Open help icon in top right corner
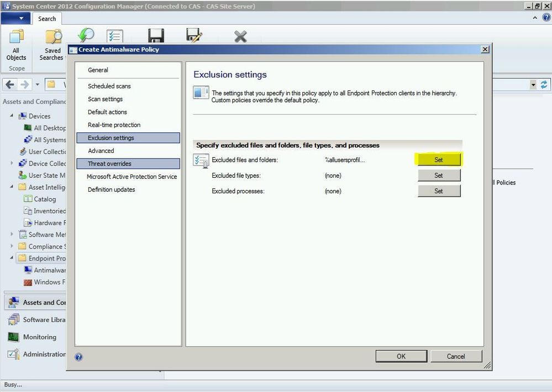The width and height of the screenshot is (552, 392). [x=546, y=18]
